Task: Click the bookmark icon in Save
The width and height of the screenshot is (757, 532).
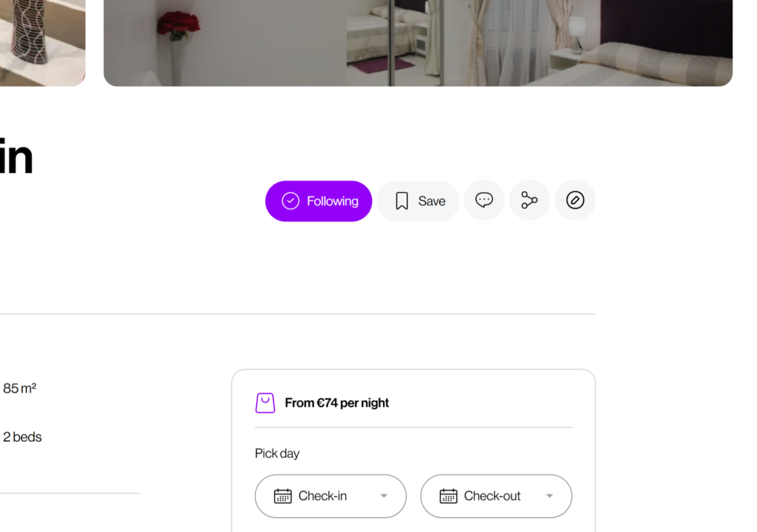Action: pyautogui.click(x=401, y=201)
